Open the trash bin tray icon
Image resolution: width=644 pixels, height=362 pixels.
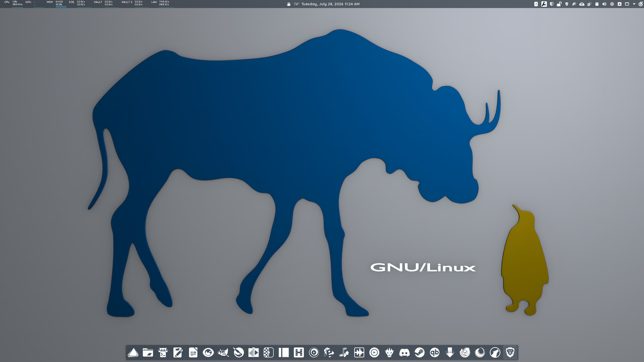(x=597, y=4)
